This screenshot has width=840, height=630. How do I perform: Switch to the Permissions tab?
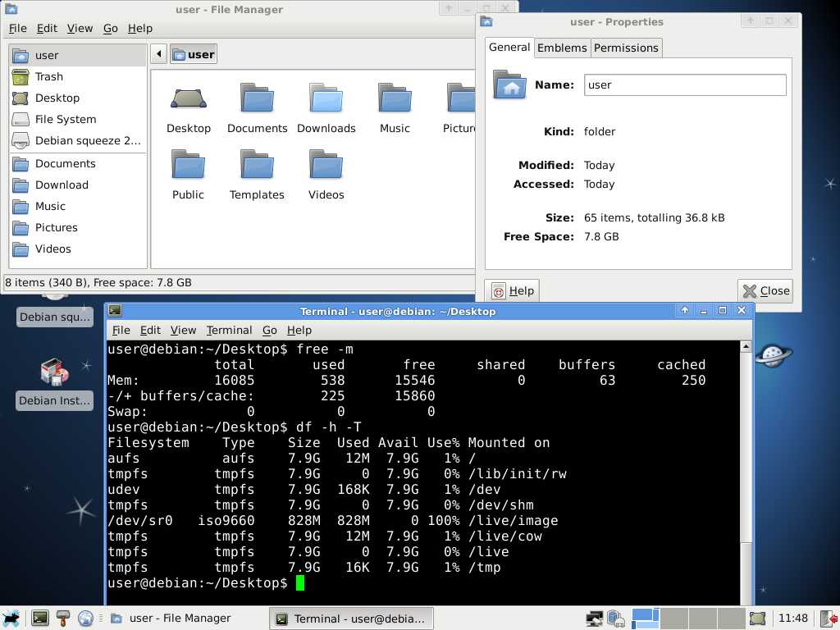626,48
